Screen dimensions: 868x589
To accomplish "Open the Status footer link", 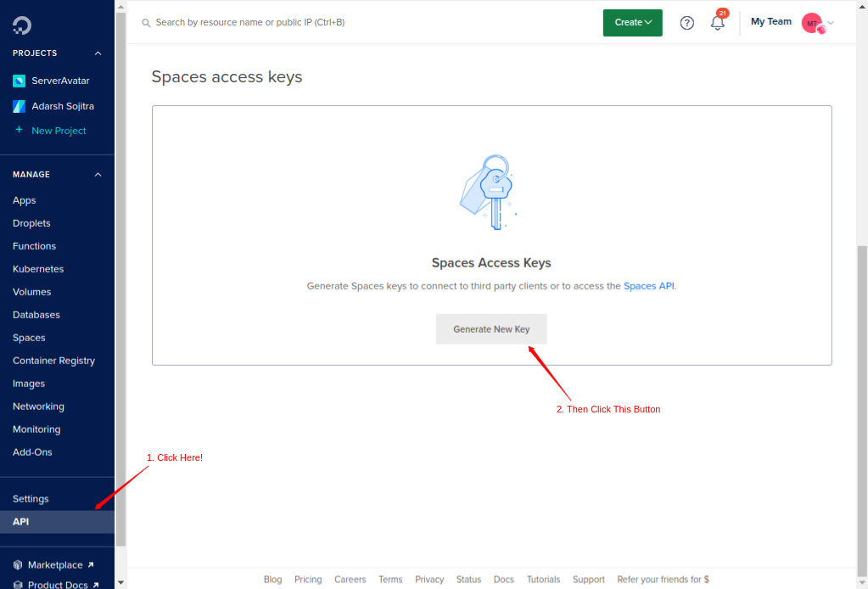I will click(x=468, y=580).
